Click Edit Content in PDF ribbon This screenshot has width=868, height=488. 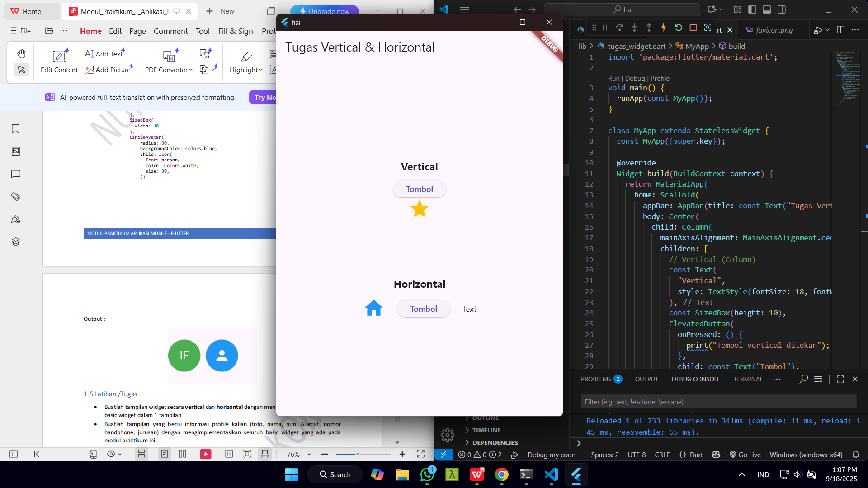click(x=59, y=61)
